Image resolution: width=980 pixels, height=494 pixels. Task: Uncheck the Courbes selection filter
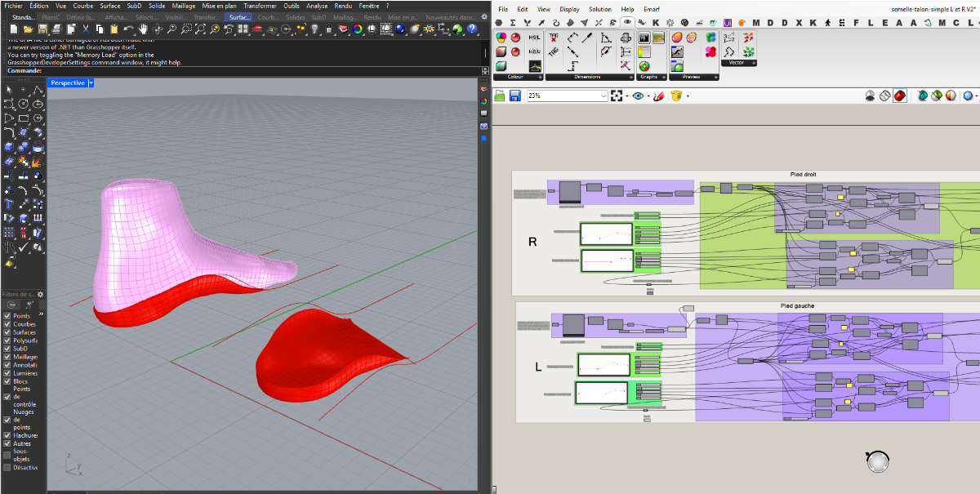7,324
